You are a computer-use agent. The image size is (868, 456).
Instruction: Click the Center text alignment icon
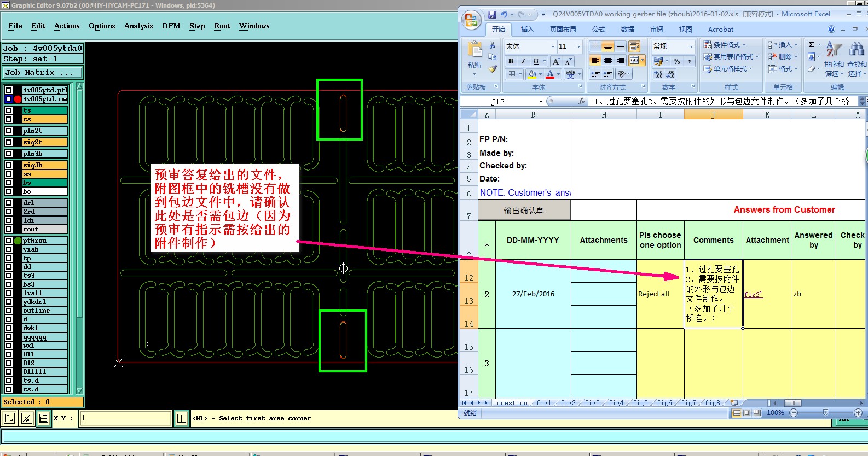point(608,60)
